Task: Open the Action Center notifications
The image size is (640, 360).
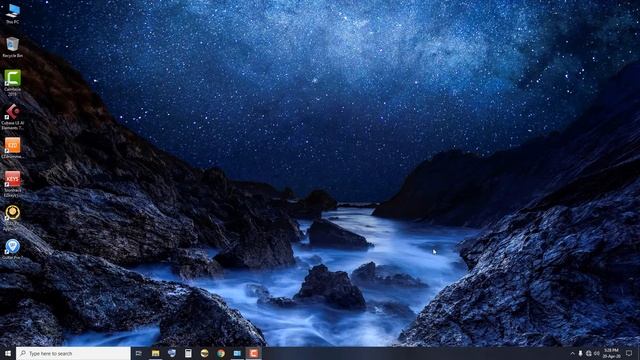Action: (x=629, y=353)
